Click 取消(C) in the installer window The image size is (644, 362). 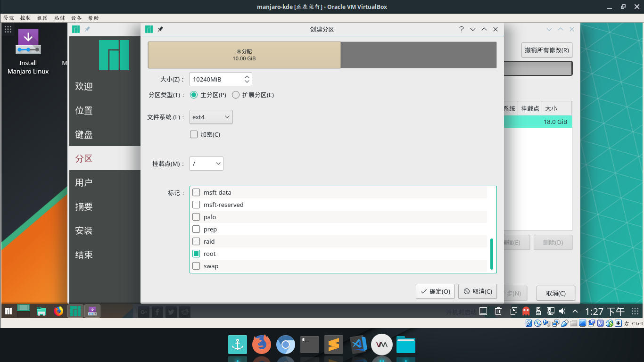(556, 293)
